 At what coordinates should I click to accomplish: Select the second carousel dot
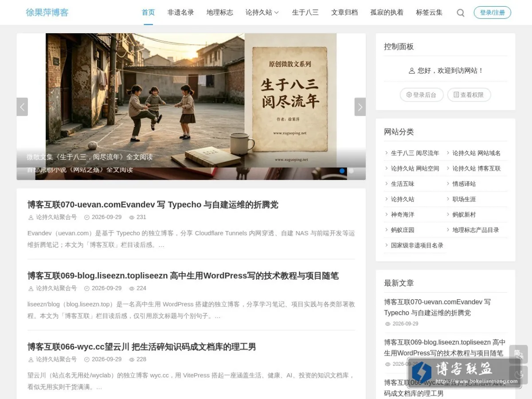coord(351,171)
